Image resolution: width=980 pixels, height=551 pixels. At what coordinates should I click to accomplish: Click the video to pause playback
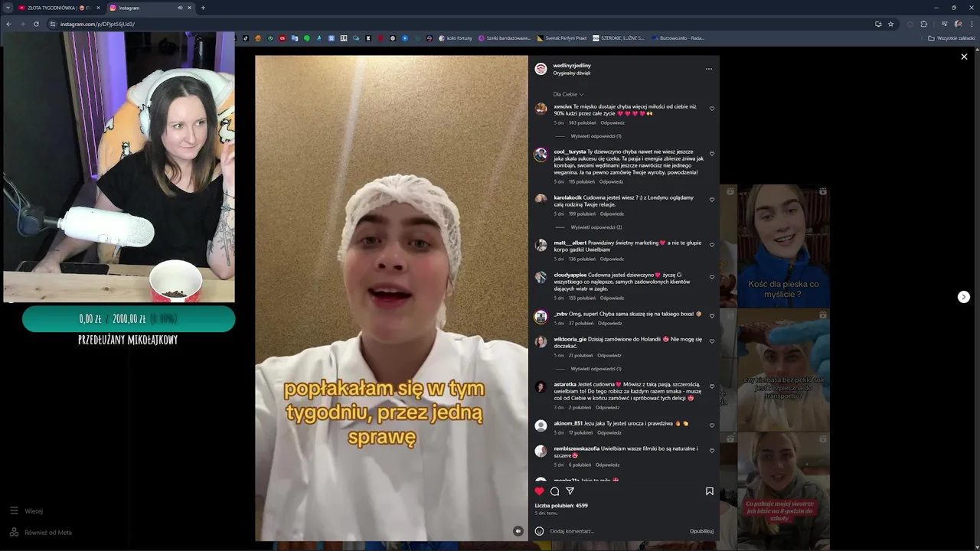pyautogui.click(x=391, y=298)
